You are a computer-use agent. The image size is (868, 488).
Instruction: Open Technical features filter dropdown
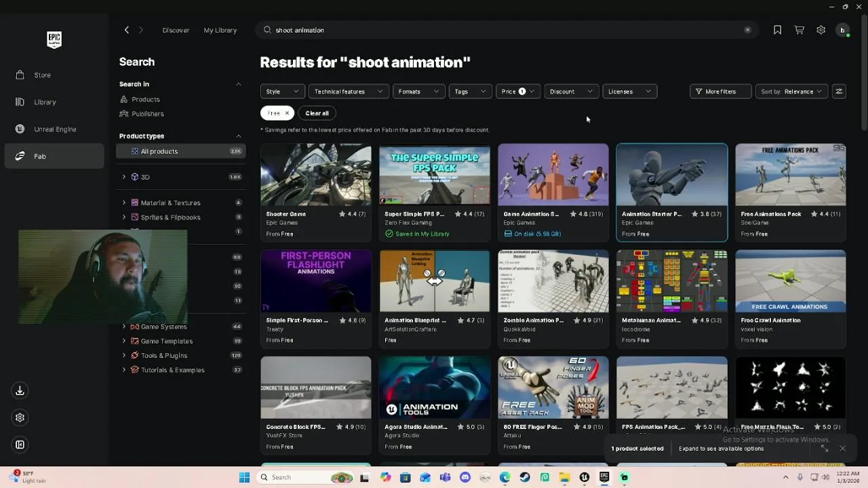pos(348,91)
